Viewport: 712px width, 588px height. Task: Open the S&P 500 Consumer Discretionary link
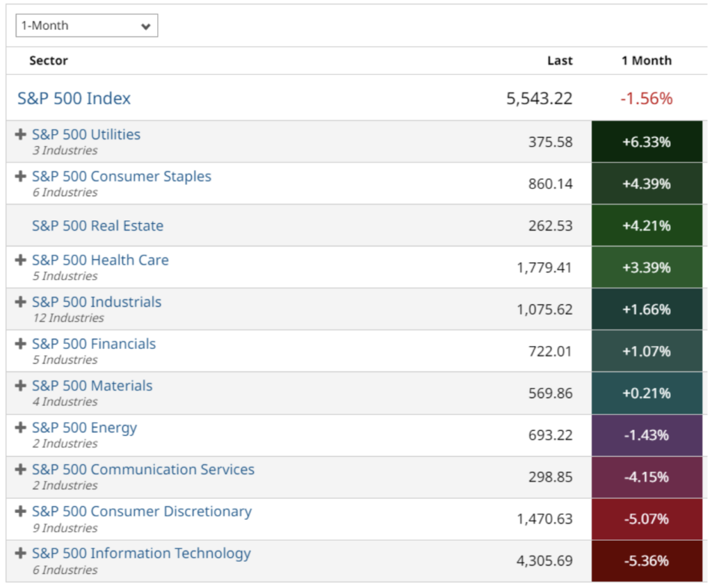tap(142, 512)
